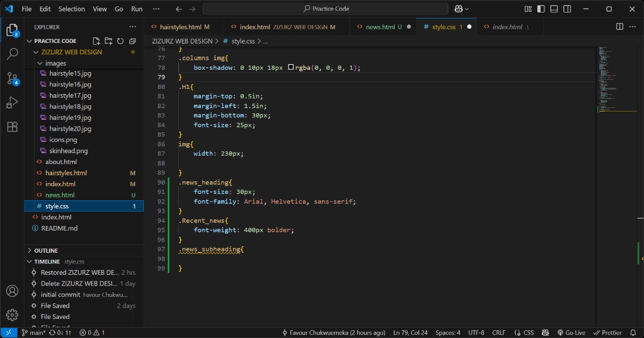This screenshot has width=644, height=338.
Task: Click the main* branch indicator
Action: 33,333
